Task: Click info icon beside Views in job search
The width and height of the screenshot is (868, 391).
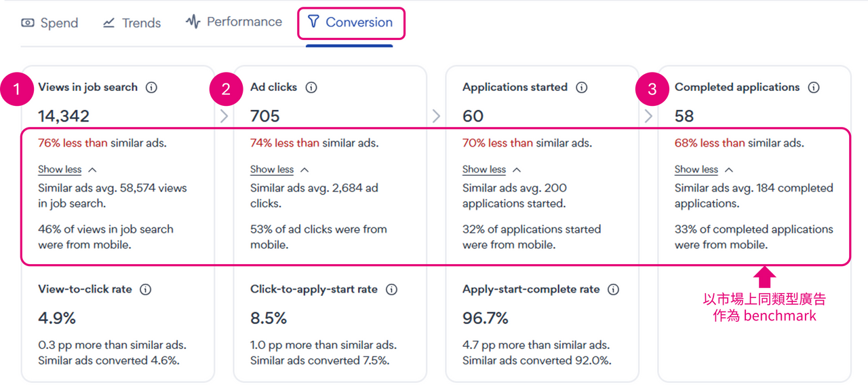Action: tap(152, 88)
